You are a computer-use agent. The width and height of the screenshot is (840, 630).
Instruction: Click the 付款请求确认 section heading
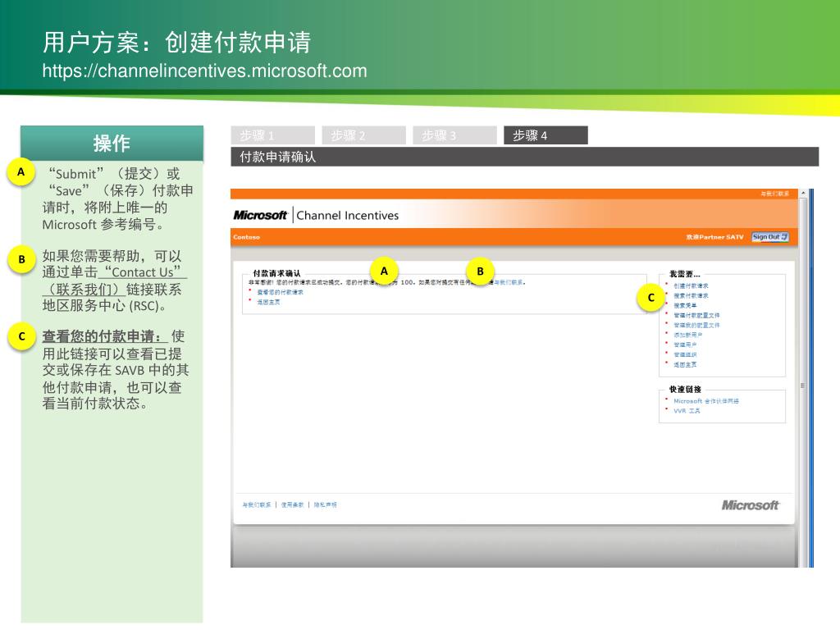[x=277, y=273]
